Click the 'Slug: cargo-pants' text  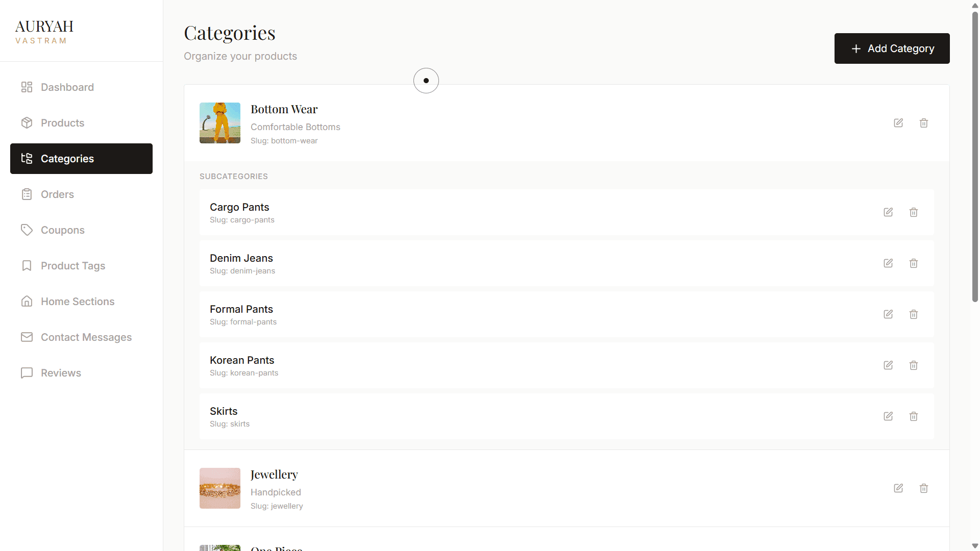(242, 220)
